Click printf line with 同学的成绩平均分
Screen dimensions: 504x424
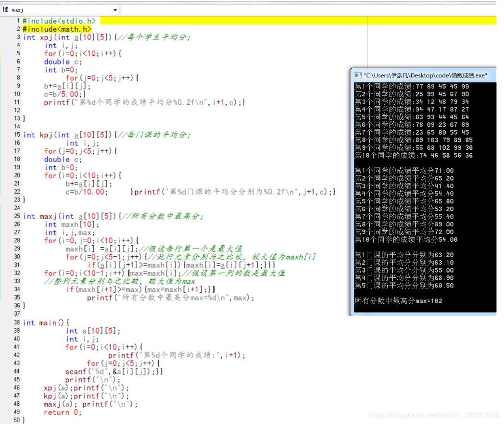point(144,102)
